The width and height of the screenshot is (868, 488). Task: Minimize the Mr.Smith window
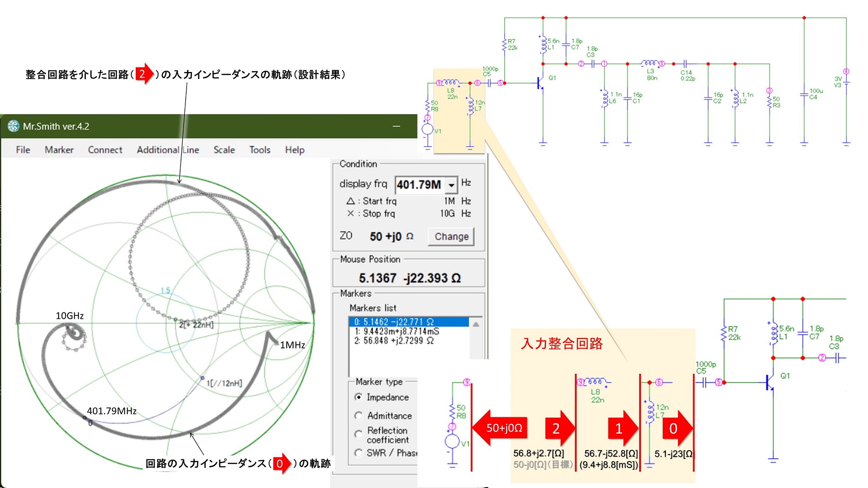pos(396,126)
